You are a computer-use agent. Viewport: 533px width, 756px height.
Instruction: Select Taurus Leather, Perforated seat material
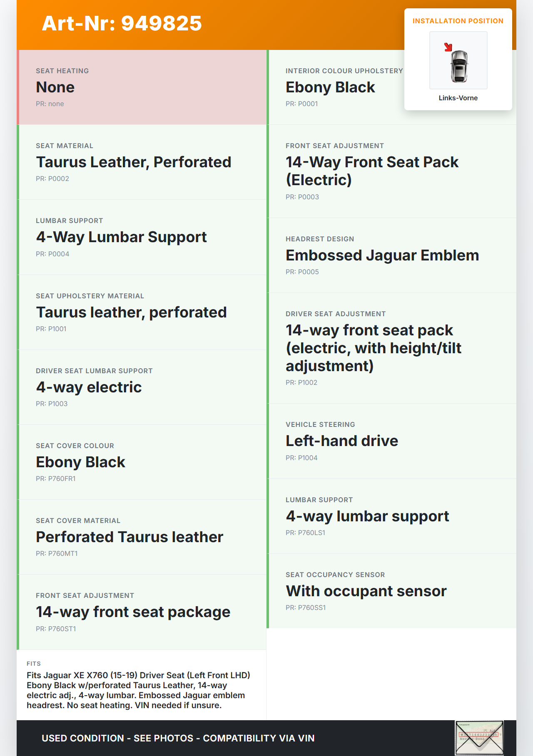pyautogui.click(x=133, y=162)
